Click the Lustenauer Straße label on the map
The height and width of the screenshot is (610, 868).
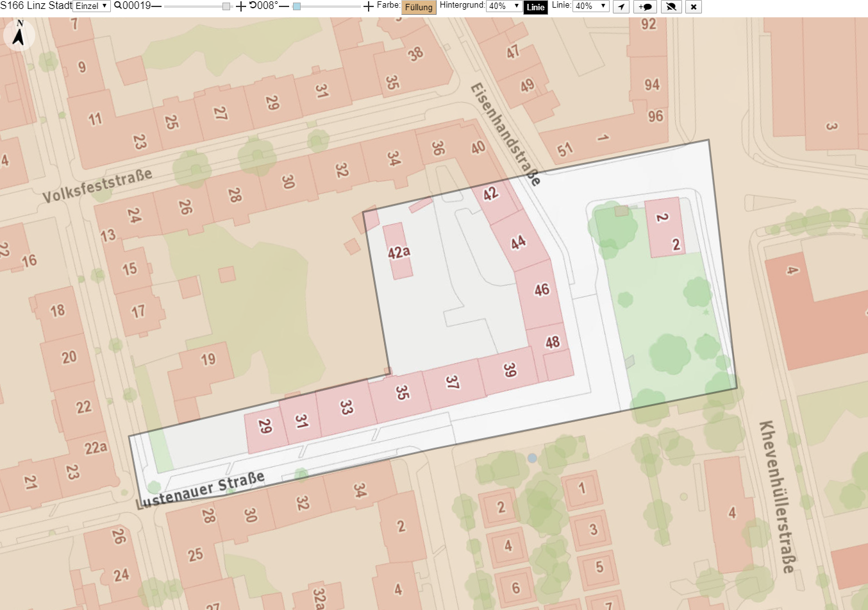pos(201,490)
